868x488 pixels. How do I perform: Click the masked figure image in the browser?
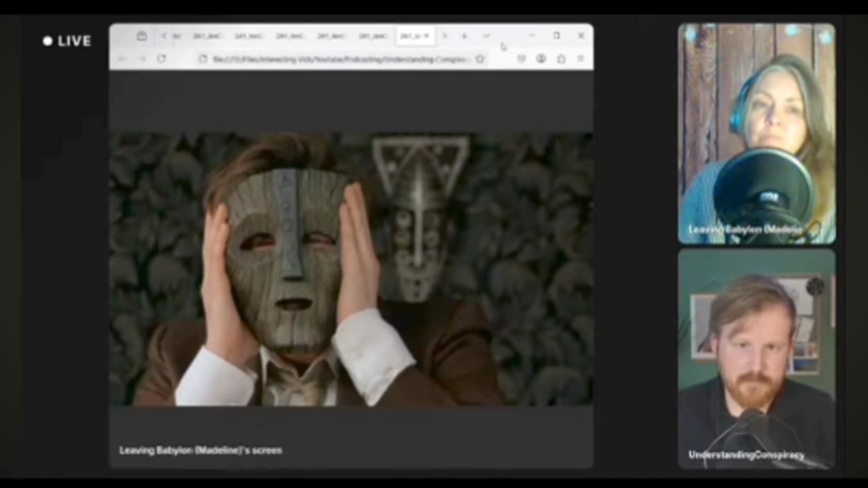click(x=351, y=270)
